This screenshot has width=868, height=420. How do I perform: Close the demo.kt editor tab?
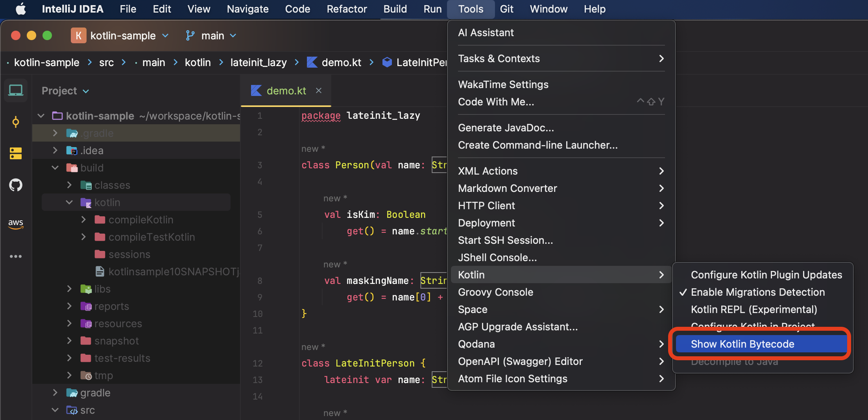(x=319, y=90)
